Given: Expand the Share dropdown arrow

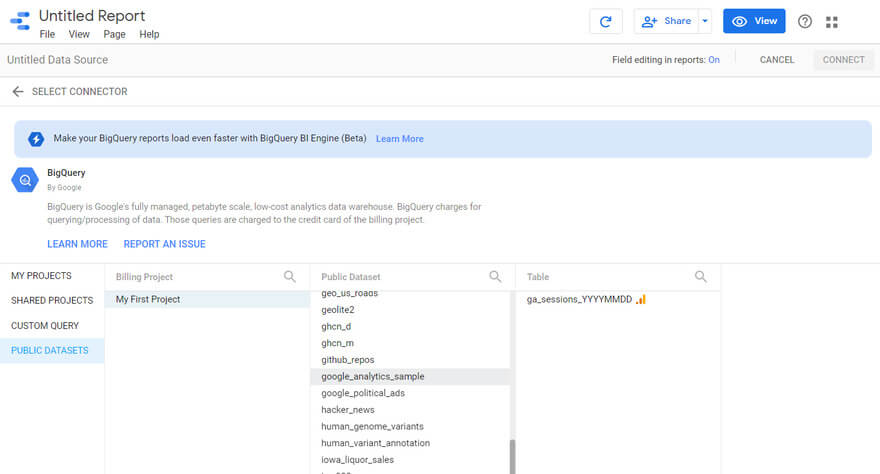Looking at the screenshot, I should tap(705, 22).
